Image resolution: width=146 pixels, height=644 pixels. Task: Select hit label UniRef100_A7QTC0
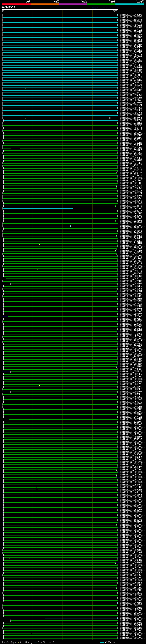click(x=131, y=115)
